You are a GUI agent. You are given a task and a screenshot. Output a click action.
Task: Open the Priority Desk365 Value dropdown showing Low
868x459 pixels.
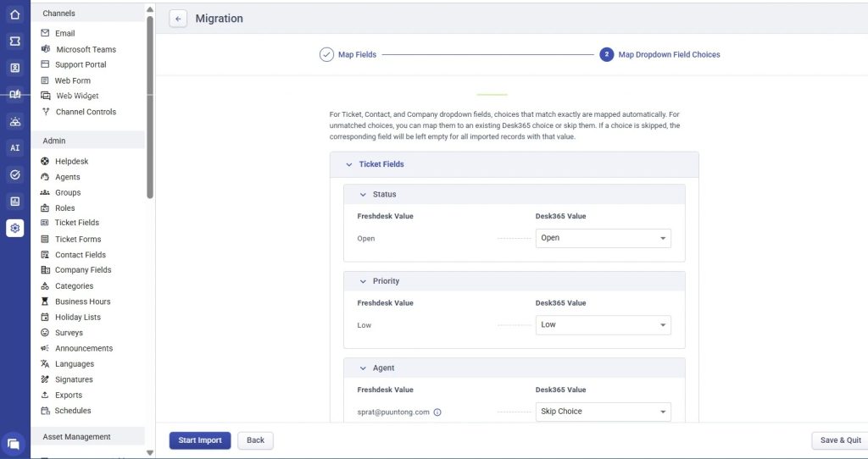[603, 325]
